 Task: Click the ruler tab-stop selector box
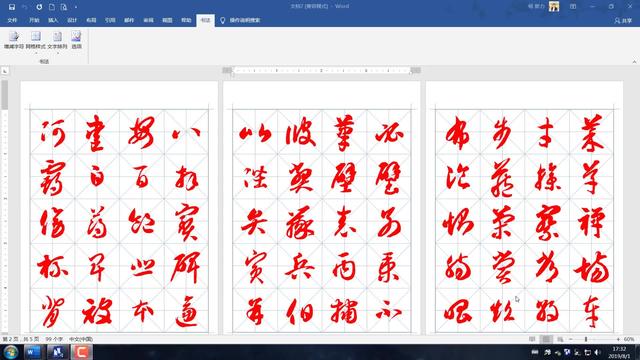pyautogui.click(x=5, y=71)
